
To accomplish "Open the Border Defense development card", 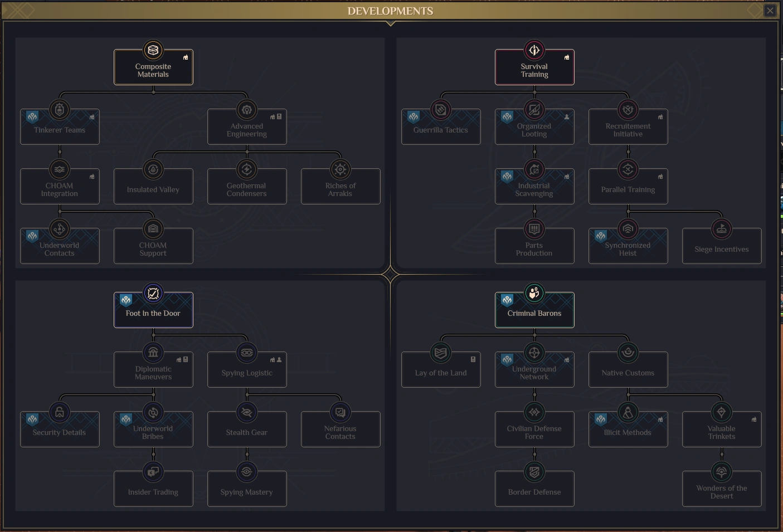I will click(534, 489).
